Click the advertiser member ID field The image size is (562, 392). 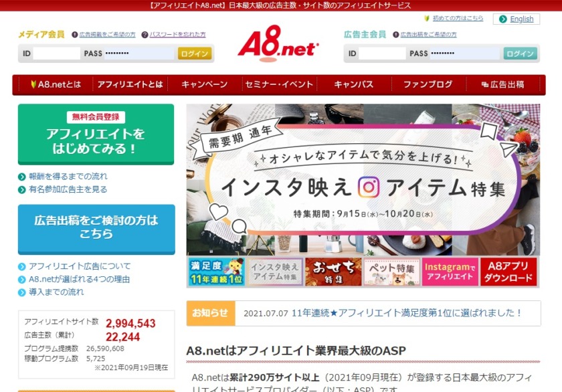(x=382, y=54)
